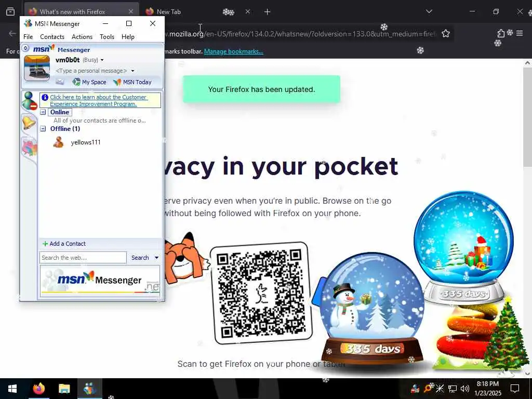This screenshot has width=532, height=399.
Task: Open the Help menu in MSN Messenger
Action: [x=128, y=37]
